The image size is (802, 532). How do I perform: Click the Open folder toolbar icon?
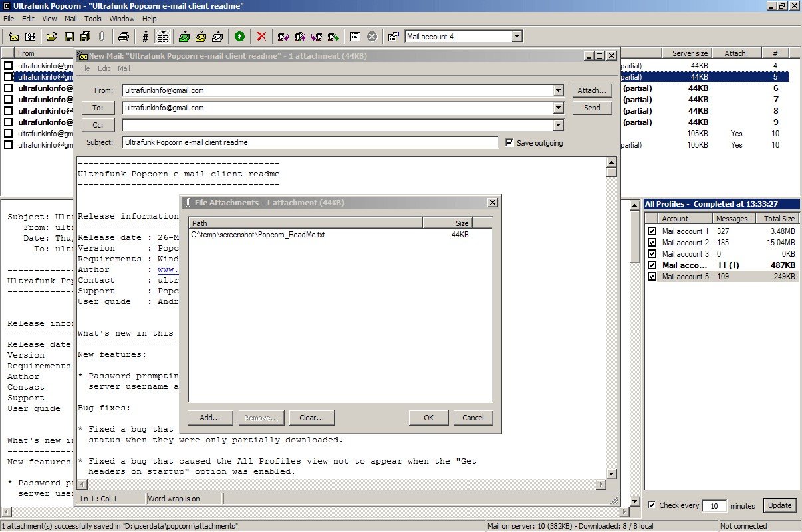(51, 37)
